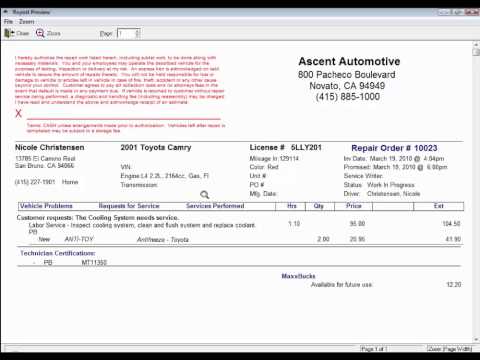This screenshot has height=360, width=480.
Task: Click the 'Antifreeze - Toyota' part description
Action: pyautogui.click(x=163, y=239)
